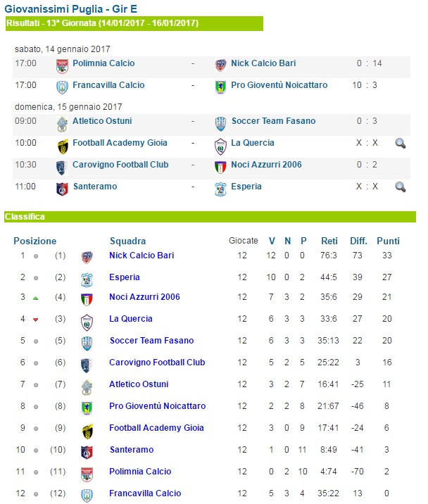Click red down arrow beside position 4

click(36, 320)
